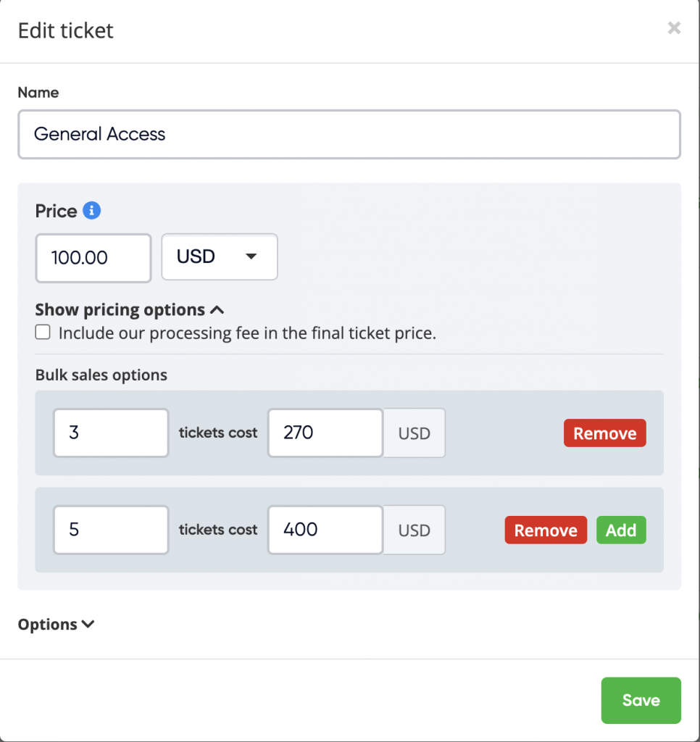Viewport: 700px width, 742px height.
Task: Focus the quantity field showing 5
Action: click(111, 530)
